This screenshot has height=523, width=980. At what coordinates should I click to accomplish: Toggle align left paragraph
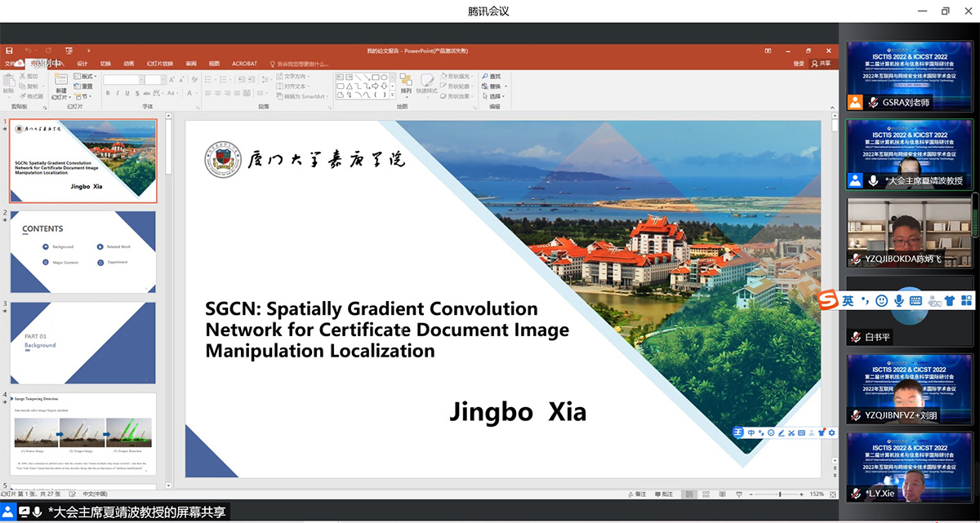point(208,93)
